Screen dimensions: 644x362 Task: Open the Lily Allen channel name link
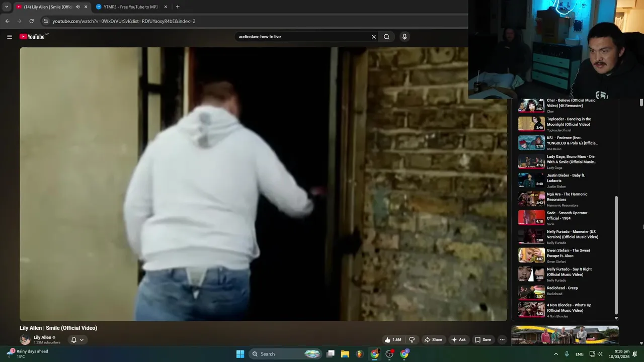click(42, 337)
